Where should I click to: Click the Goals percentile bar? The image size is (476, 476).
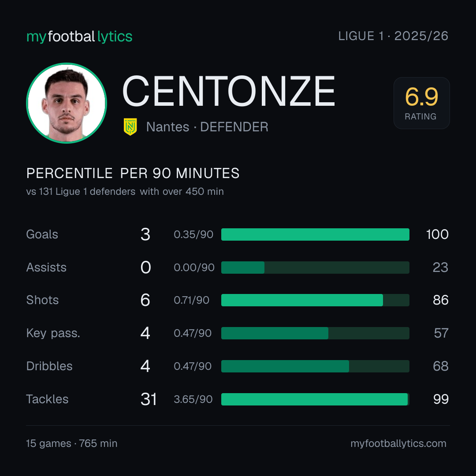click(315, 234)
